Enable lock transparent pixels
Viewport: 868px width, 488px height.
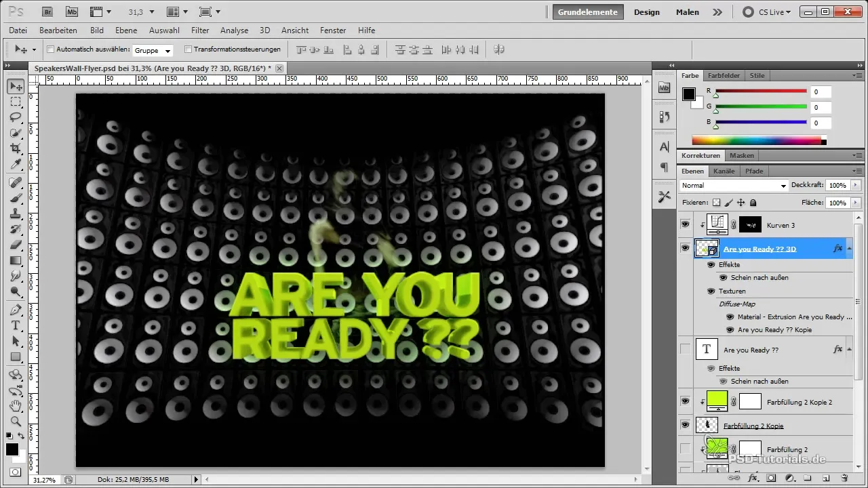[716, 203]
